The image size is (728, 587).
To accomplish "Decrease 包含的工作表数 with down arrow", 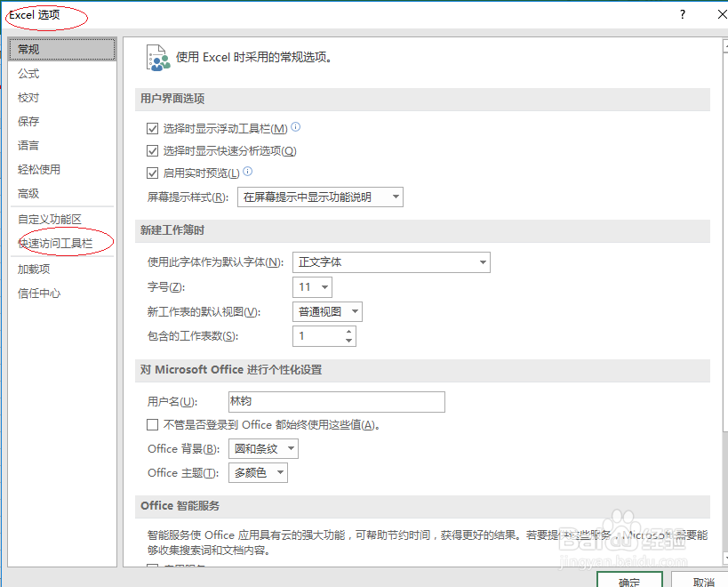I will click(349, 341).
